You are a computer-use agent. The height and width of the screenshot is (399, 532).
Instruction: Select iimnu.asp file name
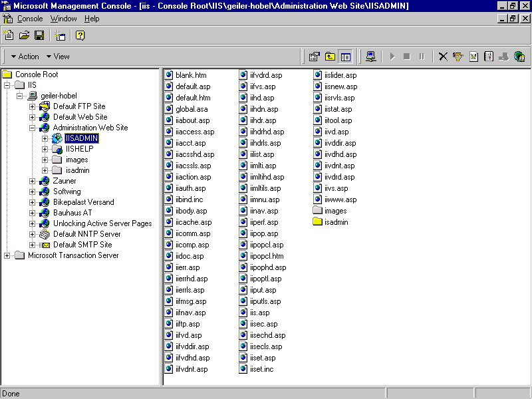pyautogui.click(x=265, y=199)
